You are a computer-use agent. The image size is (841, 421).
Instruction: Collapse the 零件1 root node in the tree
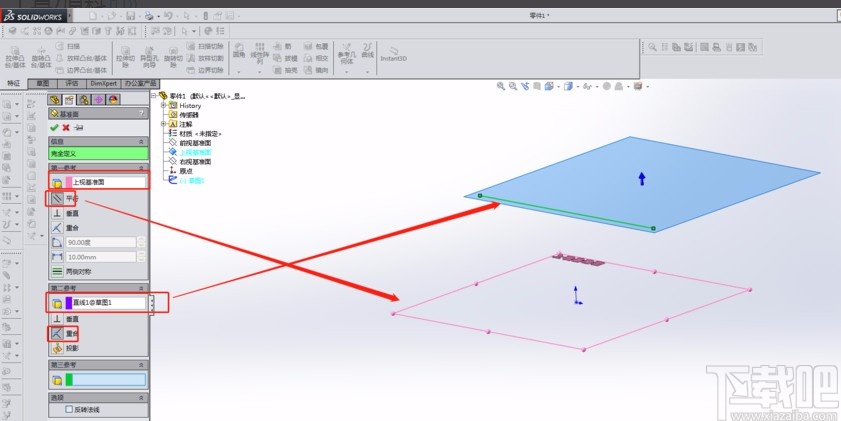[154, 95]
